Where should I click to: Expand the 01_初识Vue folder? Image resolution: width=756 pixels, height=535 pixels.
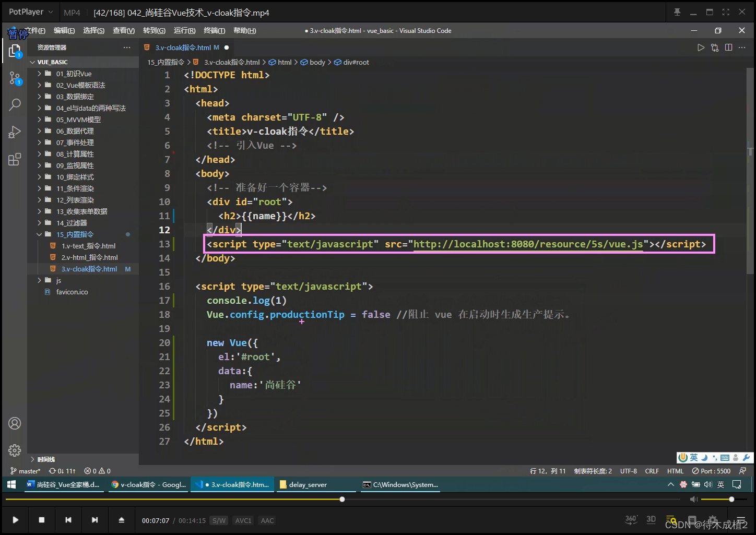(x=84, y=74)
